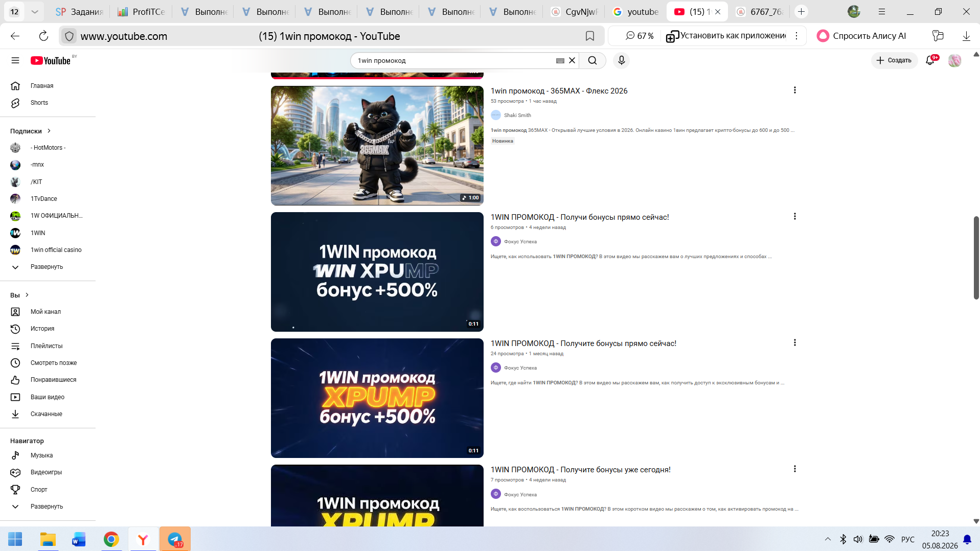The height and width of the screenshot is (551, 980).
Task: Switch to the ProfiTCe browser tab
Action: pos(142,12)
